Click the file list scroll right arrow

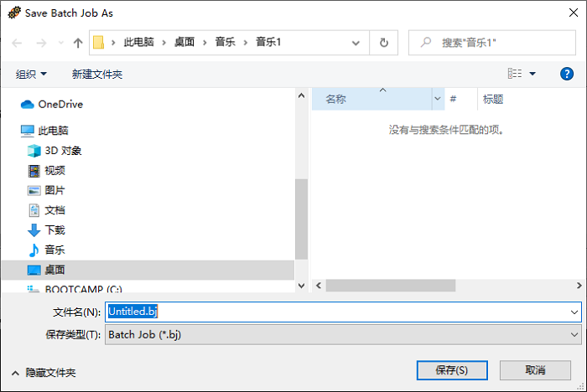tap(579, 286)
